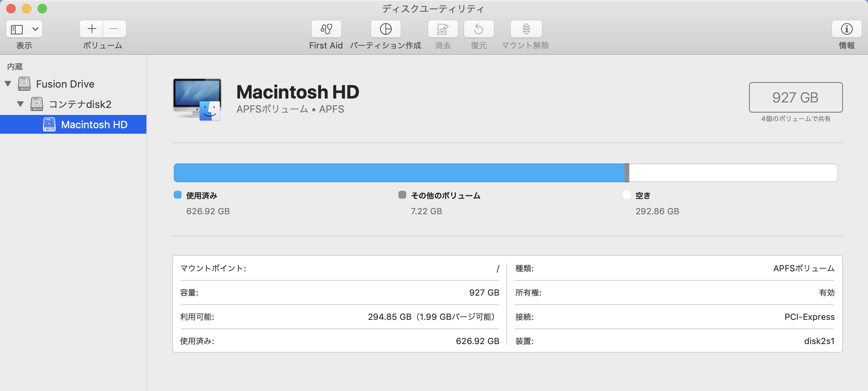Select Macintosh HD volume in sidebar
Image resolution: width=868 pixels, height=391 pixels.
pyautogui.click(x=73, y=124)
